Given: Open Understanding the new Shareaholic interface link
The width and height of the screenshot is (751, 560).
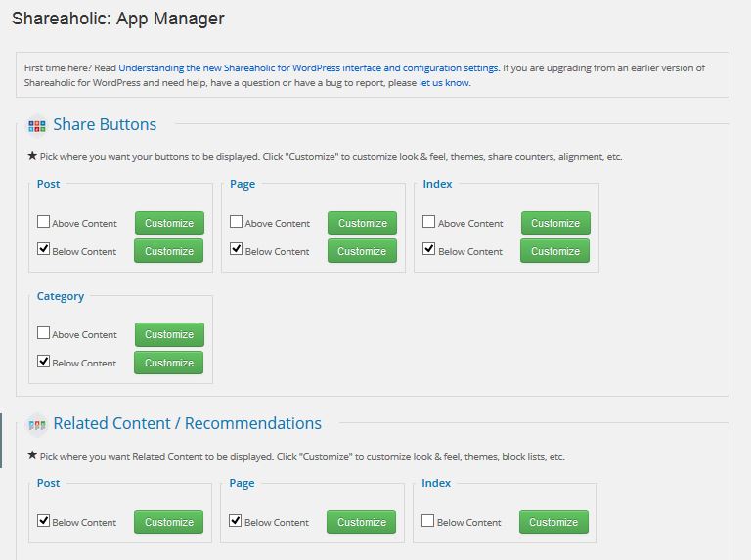Looking at the screenshot, I should tap(308, 68).
